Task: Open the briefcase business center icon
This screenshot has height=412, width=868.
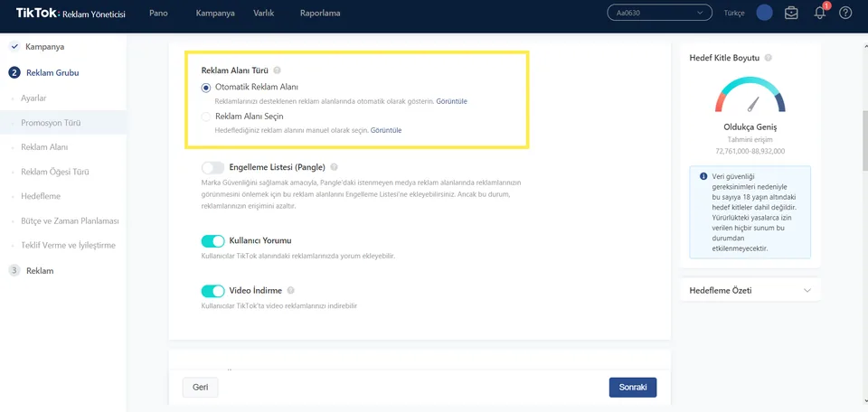Action: (x=792, y=14)
